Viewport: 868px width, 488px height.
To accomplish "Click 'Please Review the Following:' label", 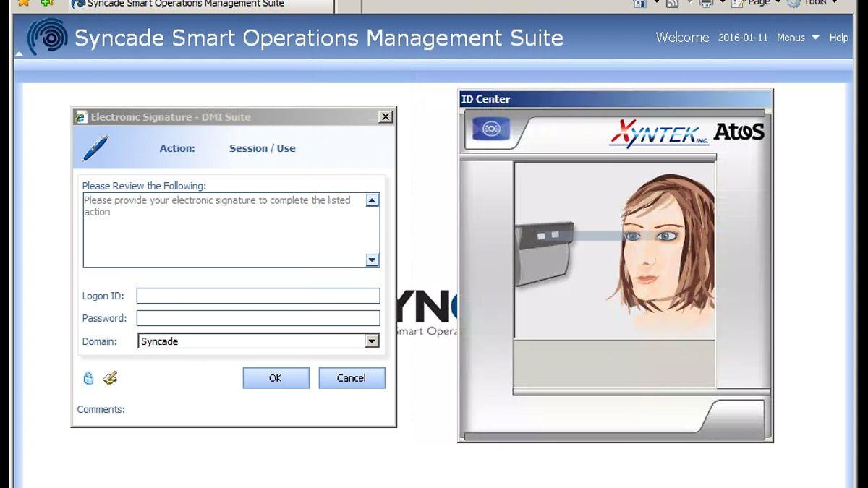I will (144, 186).
